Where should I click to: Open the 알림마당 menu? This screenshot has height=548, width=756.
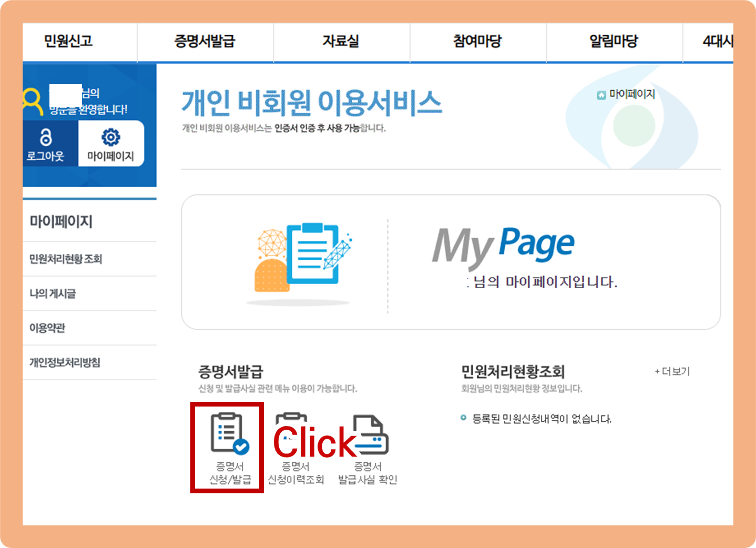(x=614, y=41)
